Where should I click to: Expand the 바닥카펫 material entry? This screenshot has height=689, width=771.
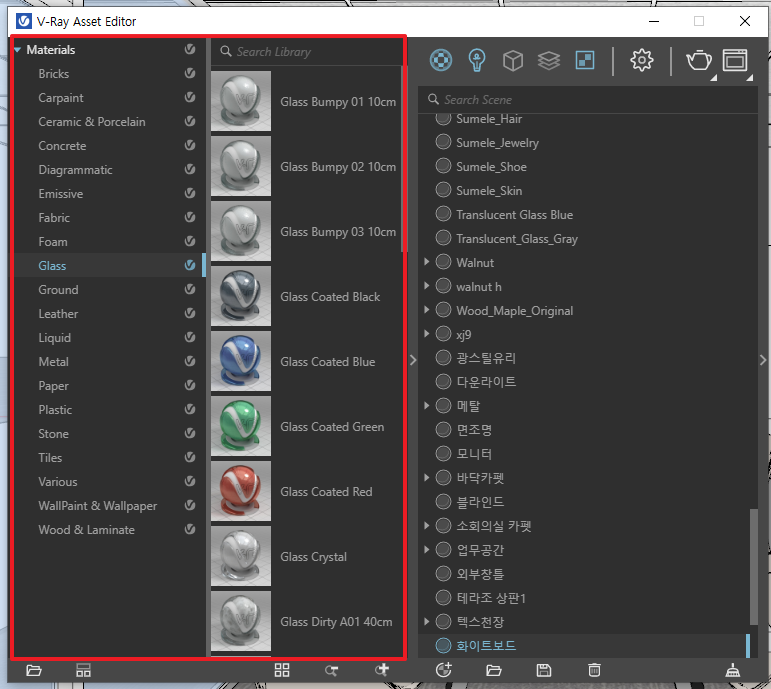point(426,478)
